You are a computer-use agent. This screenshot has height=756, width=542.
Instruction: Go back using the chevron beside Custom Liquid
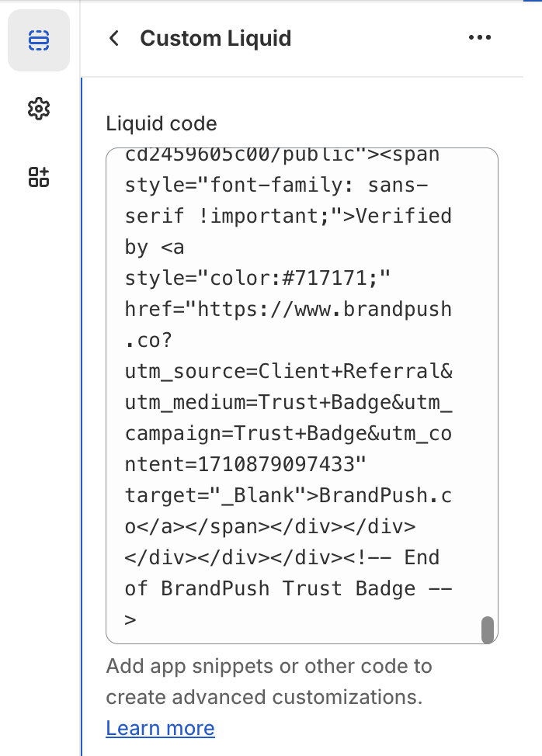point(114,38)
